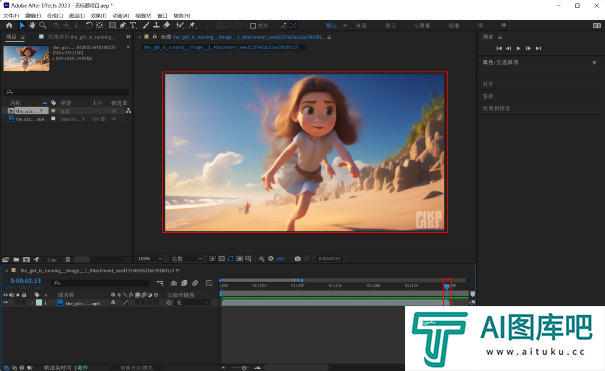Open the project flowchart icon beside the composition row

click(128, 111)
